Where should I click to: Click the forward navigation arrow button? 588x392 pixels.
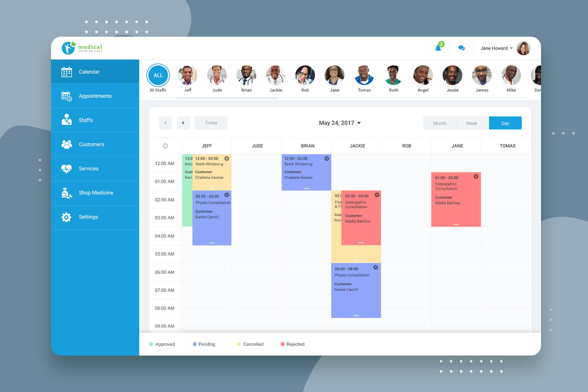[183, 123]
